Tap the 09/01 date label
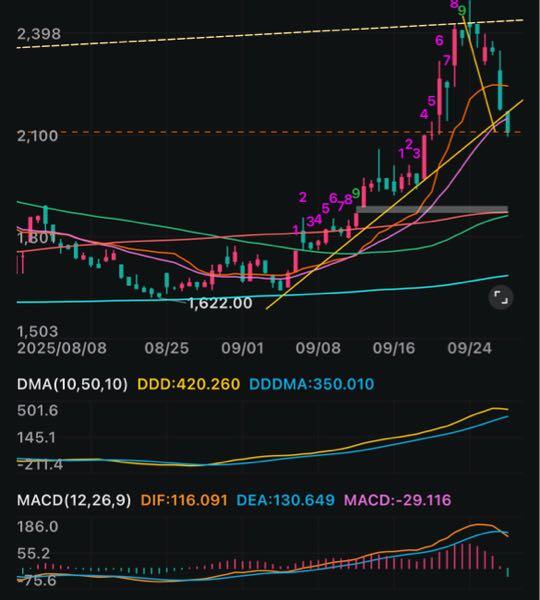540x600 pixels. click(243, 348)
